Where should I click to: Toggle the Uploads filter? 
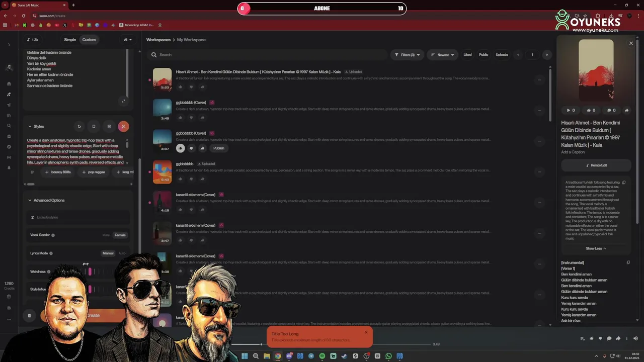click(x=502, y=55)
